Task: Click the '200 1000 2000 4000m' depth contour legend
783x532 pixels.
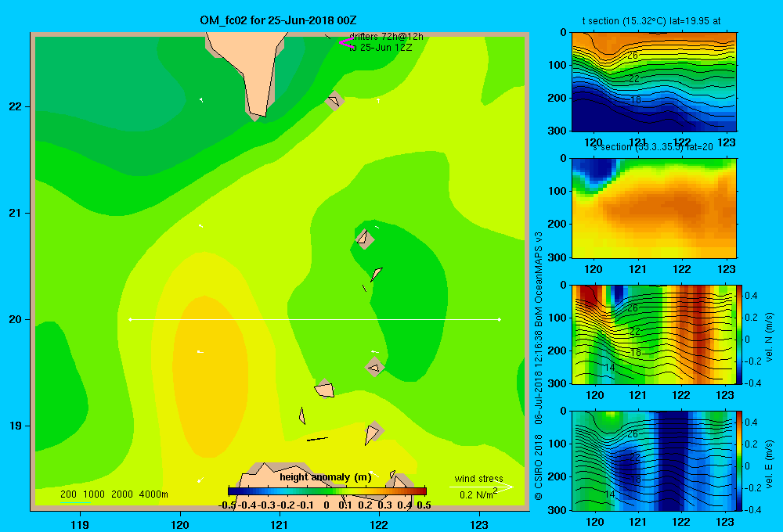Action: (x=114, y=494)
